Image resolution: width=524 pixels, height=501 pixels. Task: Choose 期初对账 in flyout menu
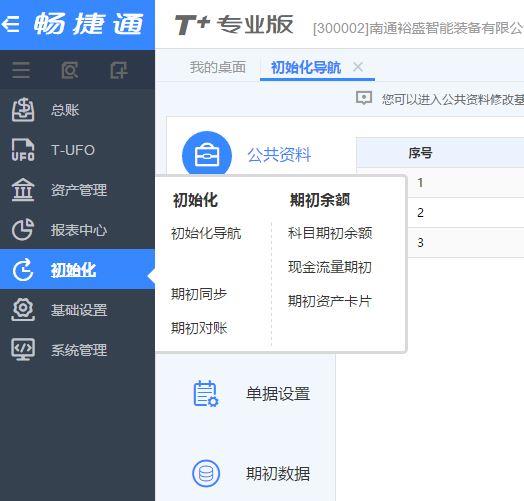point(199,328)
